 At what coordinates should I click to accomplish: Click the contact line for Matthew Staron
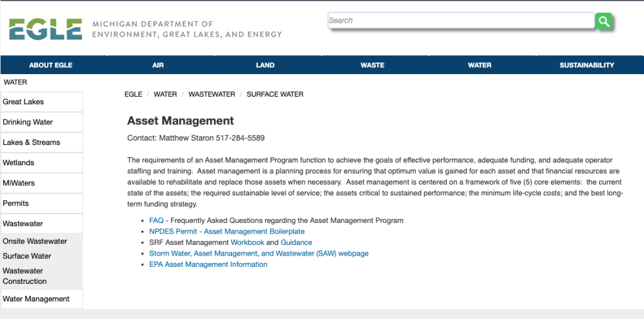click(196, 138)
